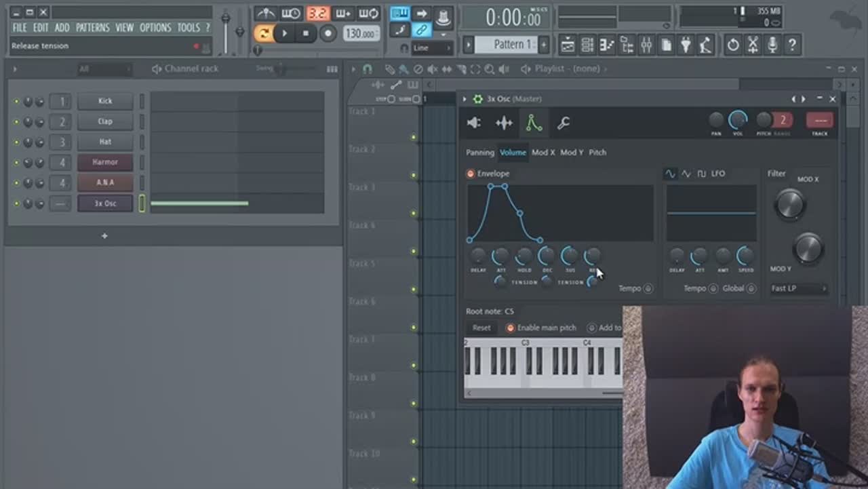Click the microphone recording icon in toolbar

click(x=772, y=45)
